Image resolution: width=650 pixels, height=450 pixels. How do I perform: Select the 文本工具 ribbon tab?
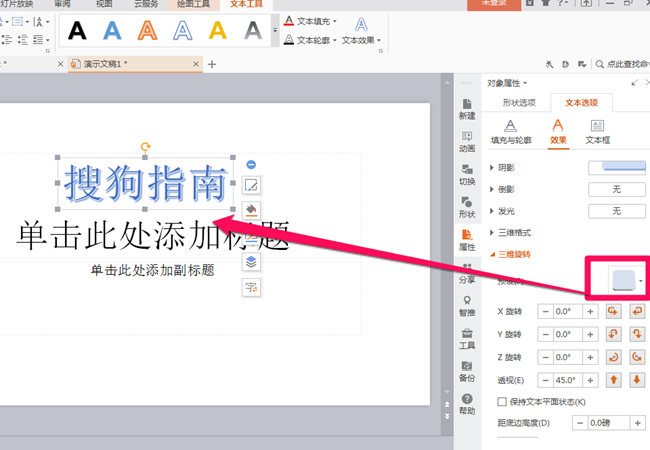[x=246, y=4]
